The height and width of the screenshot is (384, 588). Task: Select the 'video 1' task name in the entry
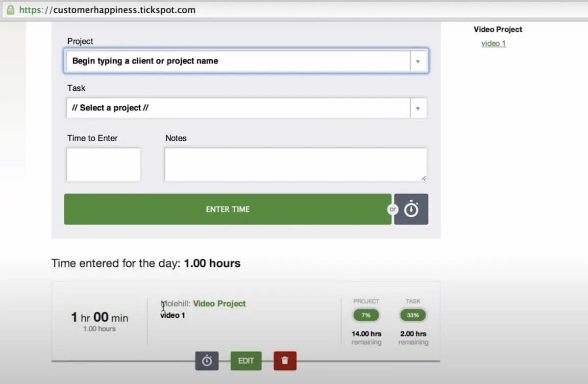coord(172,315)
